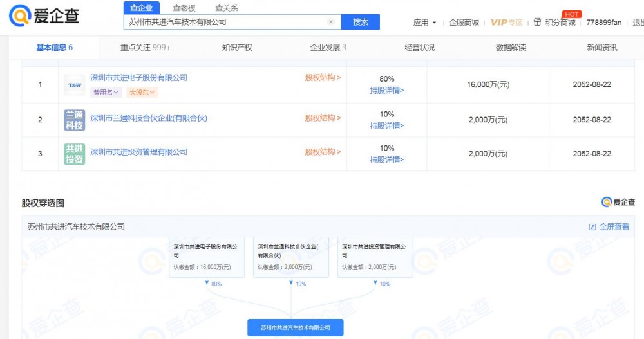Open 持股详情 for 深圳市兰通科技 row

pos(386,125)
